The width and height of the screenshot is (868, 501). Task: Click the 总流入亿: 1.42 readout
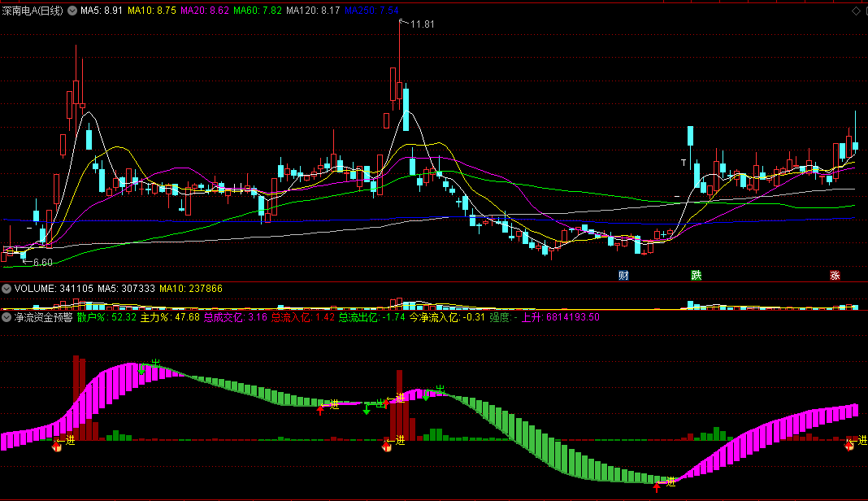pos(303,317)
